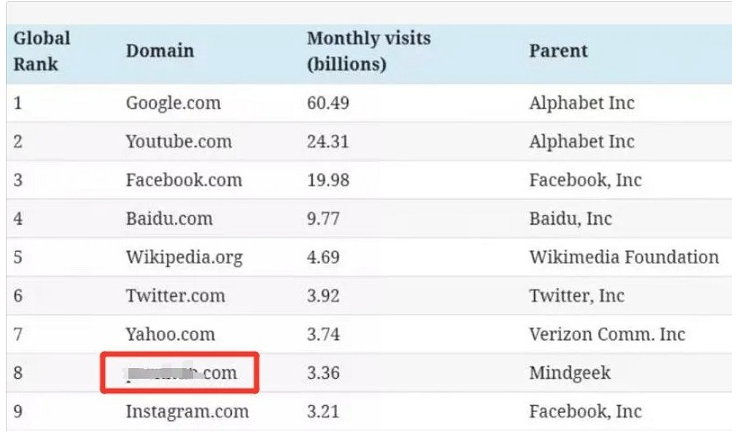Select the Wikipedia.org domain
745x447 pixels.
point(184,257)
